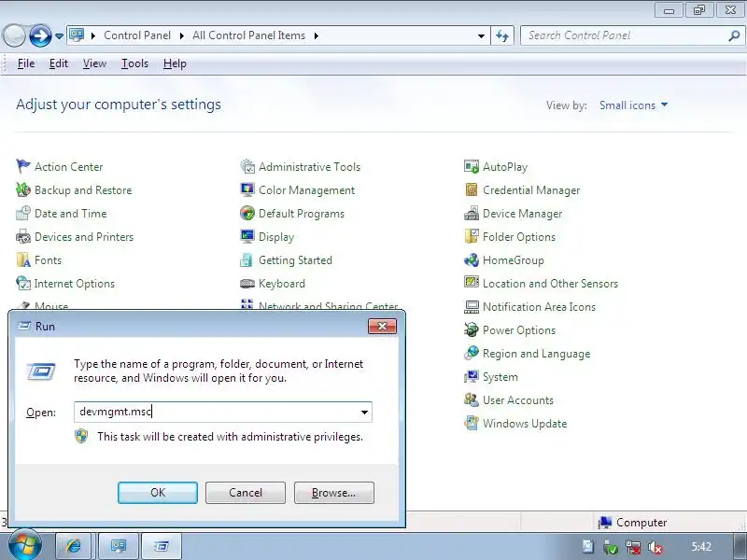Screen dimensions: 747x560
Task: Open the Administrative Tools icon
Action: [247, 166]
